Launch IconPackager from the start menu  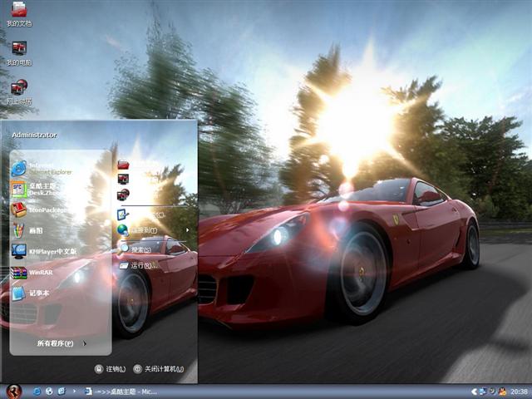tap(39, 210)
